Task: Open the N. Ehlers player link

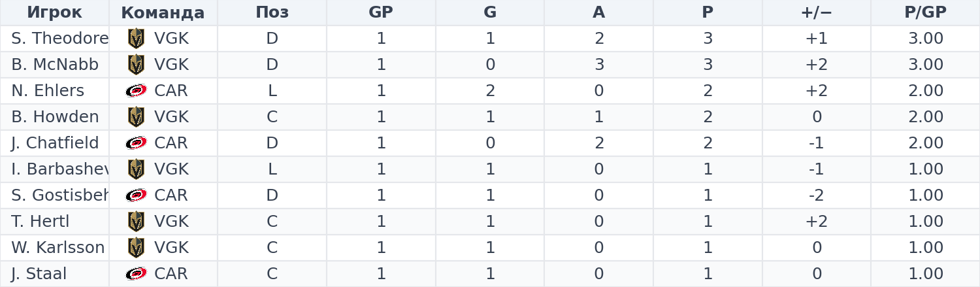Action: [x=48, y=91]
